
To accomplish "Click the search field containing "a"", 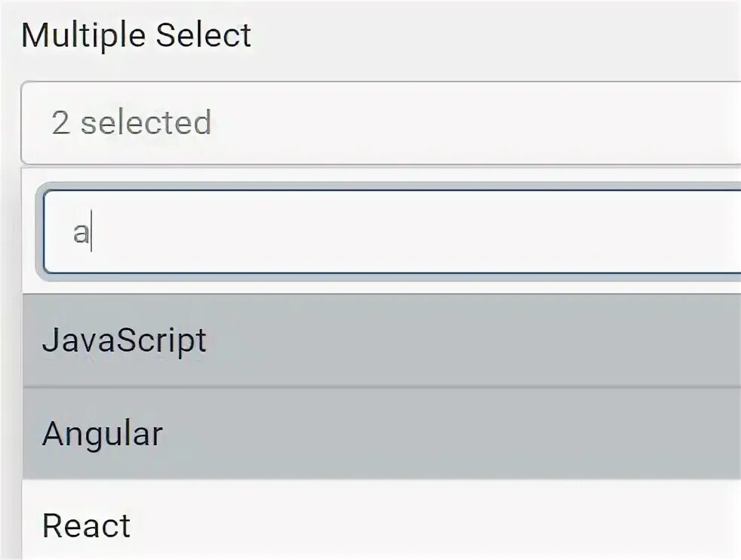I will pyautogui.click(x=392, y=232).
